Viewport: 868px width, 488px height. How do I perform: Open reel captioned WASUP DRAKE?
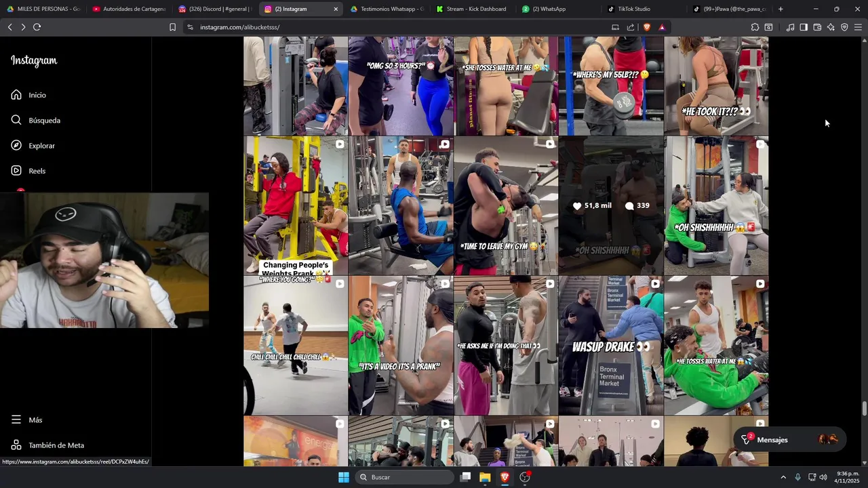[611, 346]
